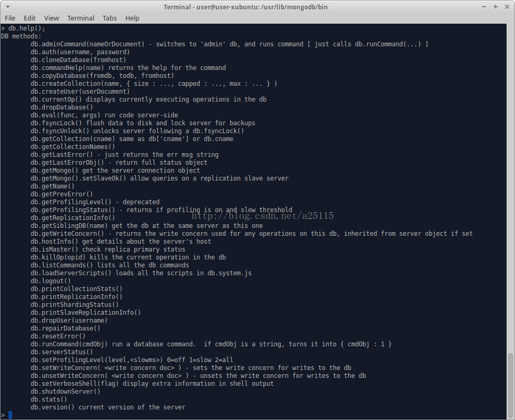This screenshot has height=420, width=515.
Task: Click the terminal prompt cursor
Action: [x=10, y=415]
